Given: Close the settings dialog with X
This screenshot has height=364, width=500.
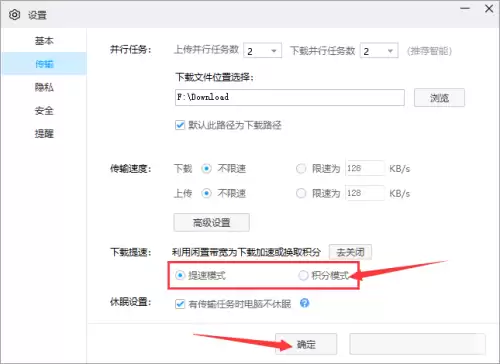Looking at the screenshot, I should pos(489,8).
